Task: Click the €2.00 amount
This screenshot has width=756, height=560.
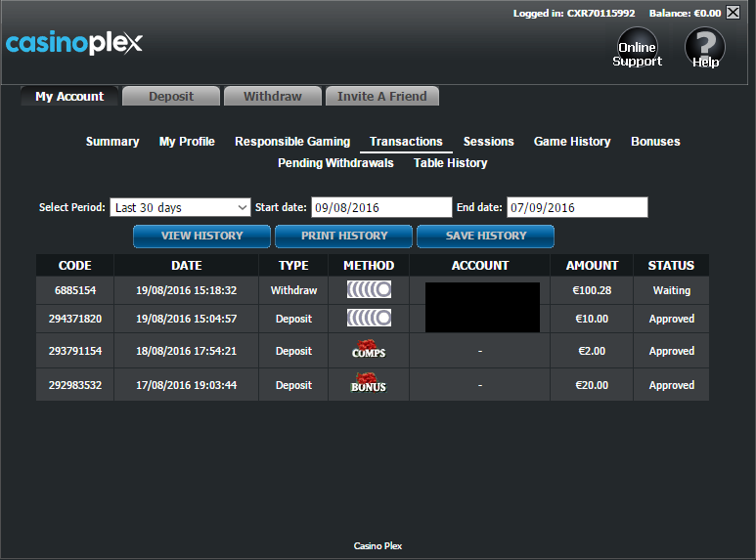Action: point(592,351)
